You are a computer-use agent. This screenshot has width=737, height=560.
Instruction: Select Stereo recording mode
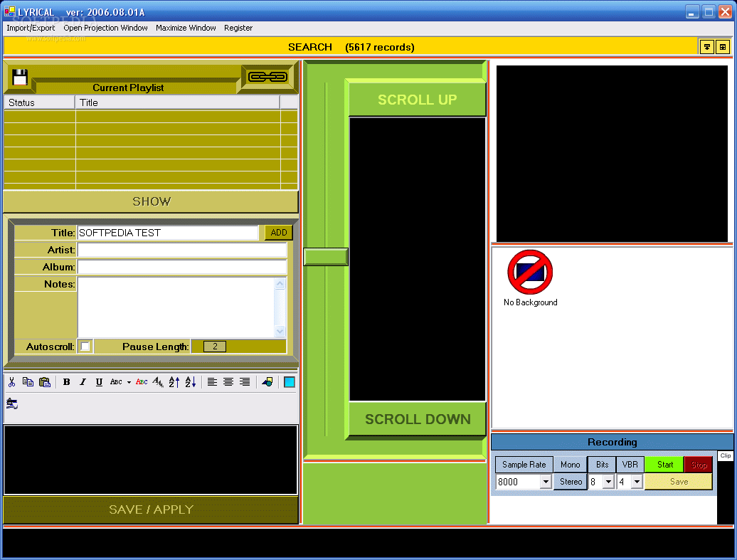click(x=571, y=482)
